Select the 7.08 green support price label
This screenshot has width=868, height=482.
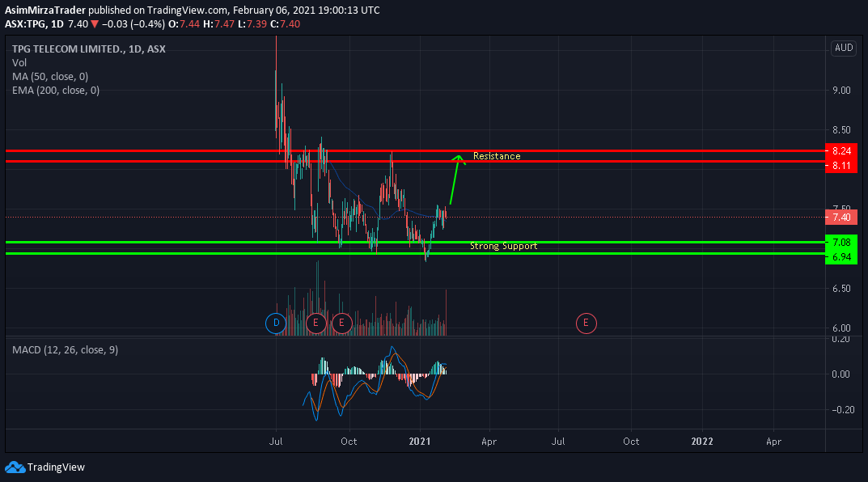(841, 243)
